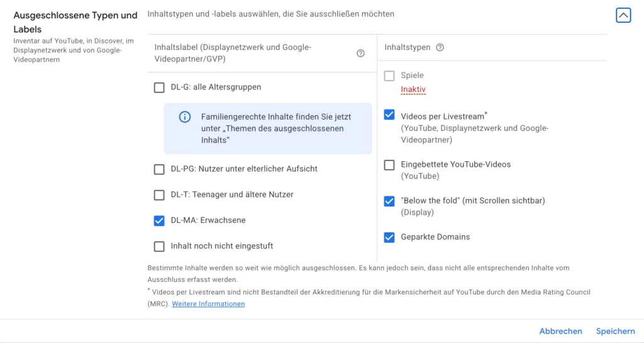
Task: Click the "(YouTube)" sublabel under Eingebettete YouTube-Videos
Action: (420, 176)
